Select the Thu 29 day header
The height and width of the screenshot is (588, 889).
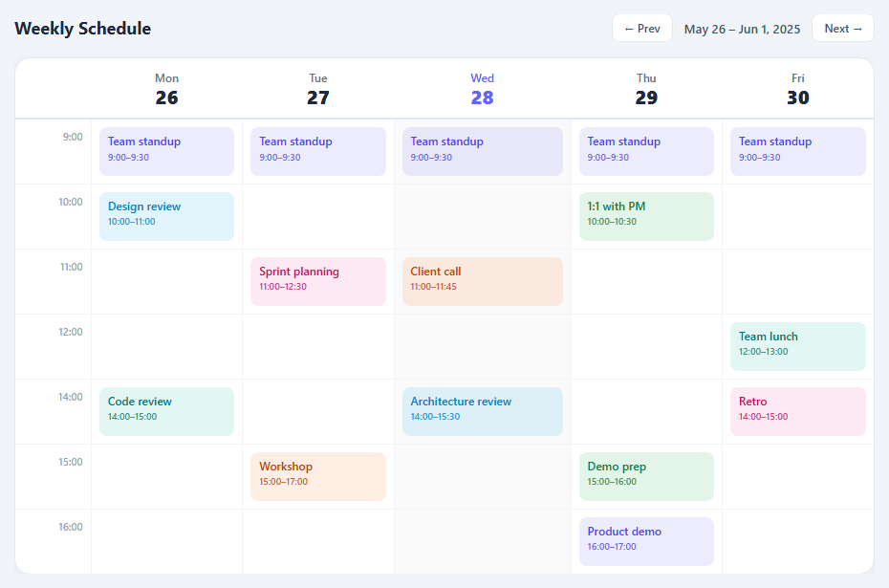click(646, 90)
